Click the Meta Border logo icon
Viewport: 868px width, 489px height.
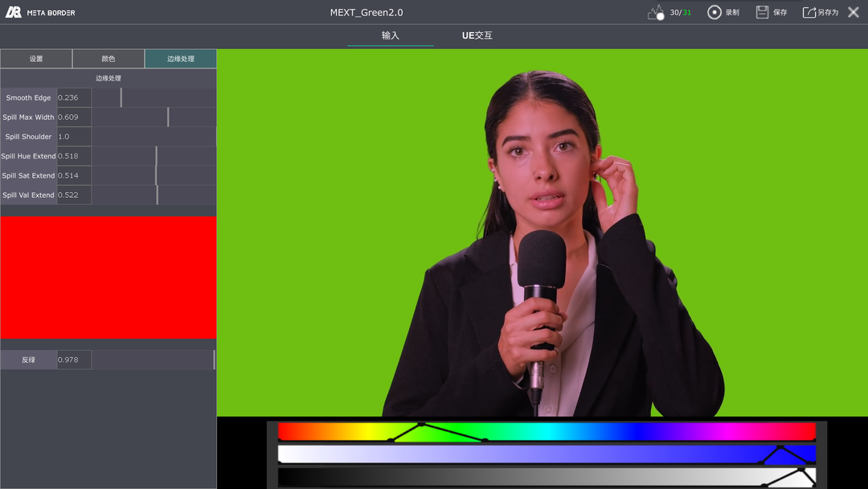pyautogui.click(x=14, y=12)
